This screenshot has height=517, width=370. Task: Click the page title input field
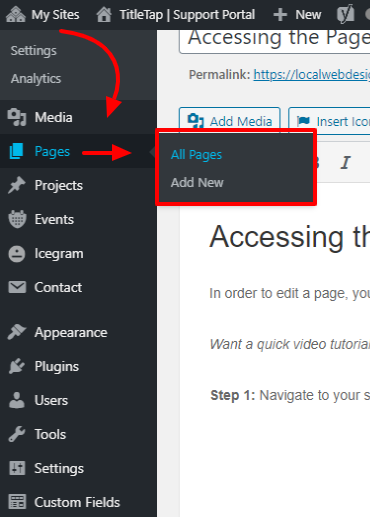click(275, 42)
